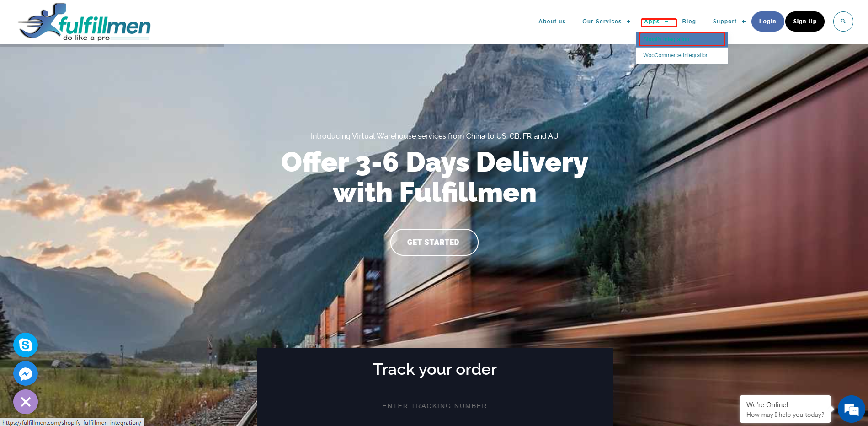Screen dimensions: 868x426
Task: Open the About us page
Action: [x=552, y=22]
